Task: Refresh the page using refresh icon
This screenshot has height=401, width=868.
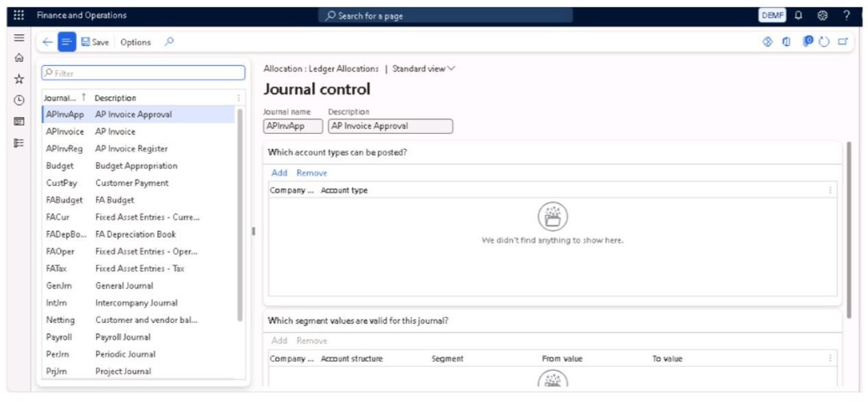Action: tap(824, 42)
